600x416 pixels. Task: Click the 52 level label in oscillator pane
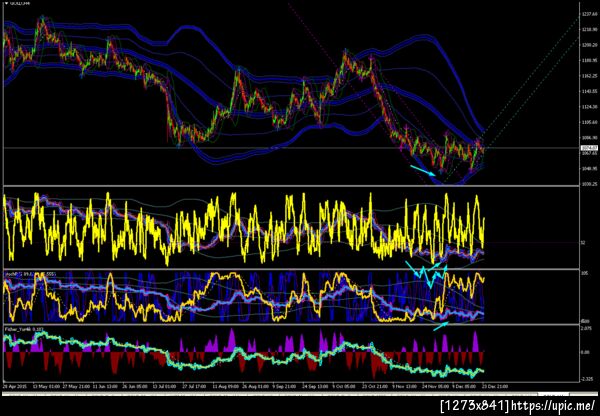coord(584,243)
